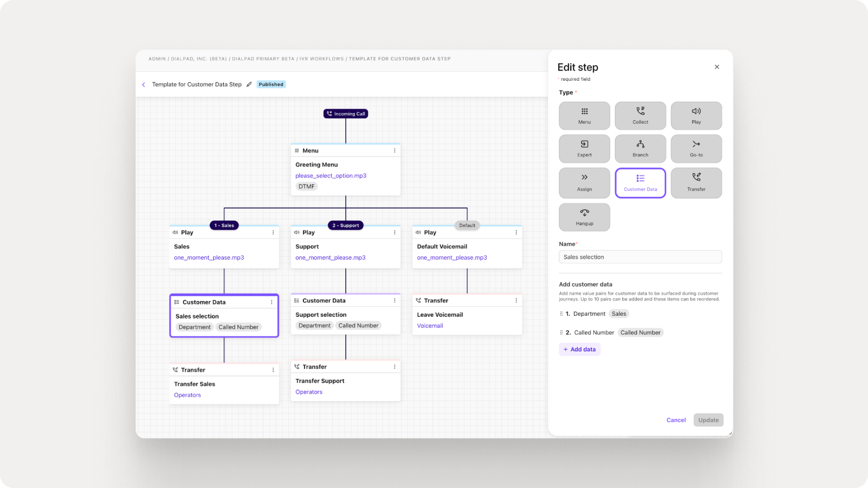Choose the Play step type icon
This screenshot has width=868, height=488.
[x=696, y=116]
